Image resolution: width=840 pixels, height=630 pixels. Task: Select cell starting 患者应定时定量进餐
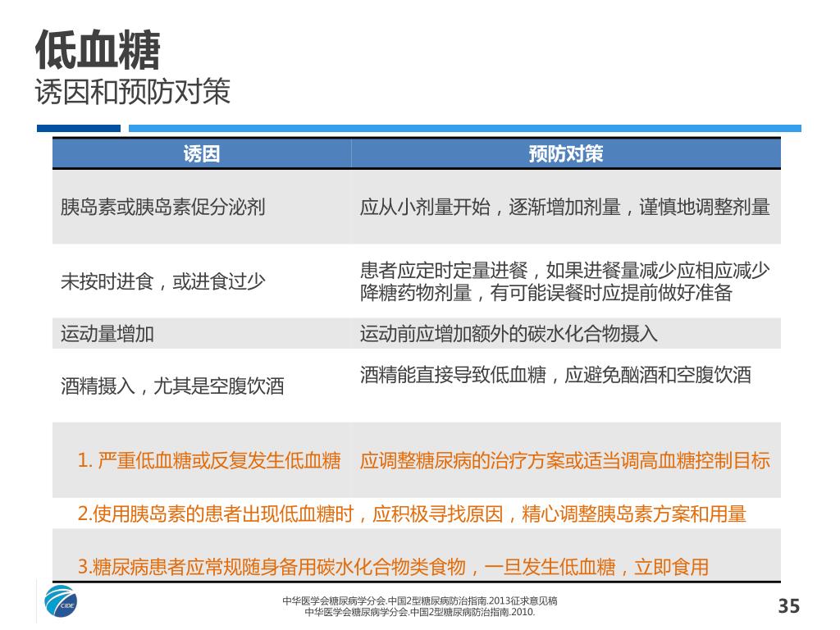(564, 281)
